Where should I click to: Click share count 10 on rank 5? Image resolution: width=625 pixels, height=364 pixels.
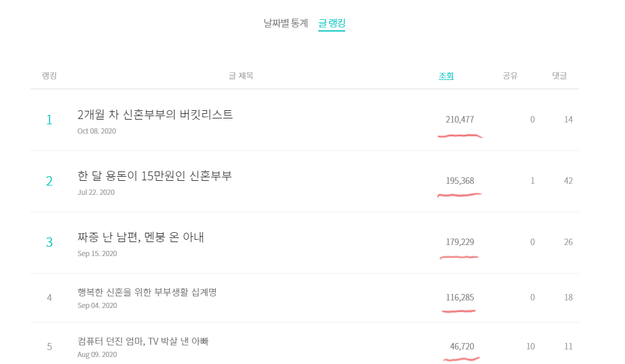click(x=530, y=346)
